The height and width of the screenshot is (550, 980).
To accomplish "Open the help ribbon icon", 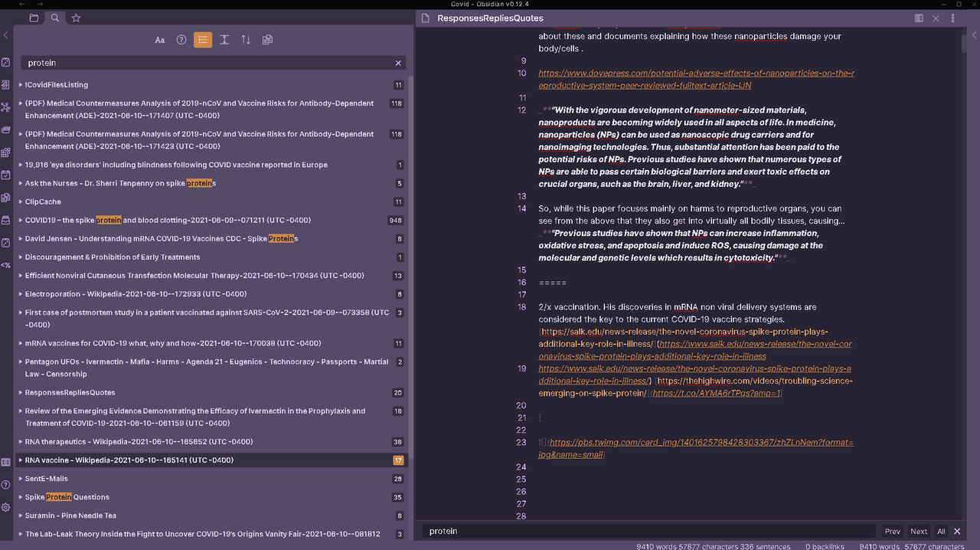I will pos(5,484).
